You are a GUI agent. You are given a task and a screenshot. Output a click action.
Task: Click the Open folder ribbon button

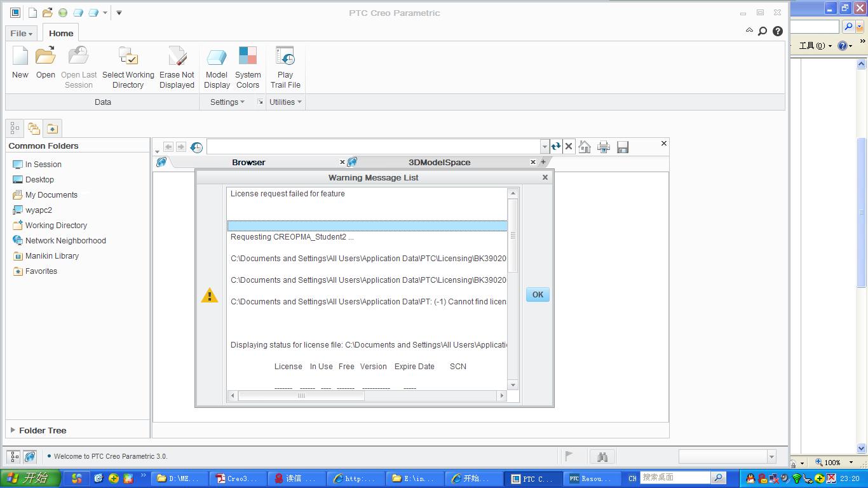coord(45,62)
